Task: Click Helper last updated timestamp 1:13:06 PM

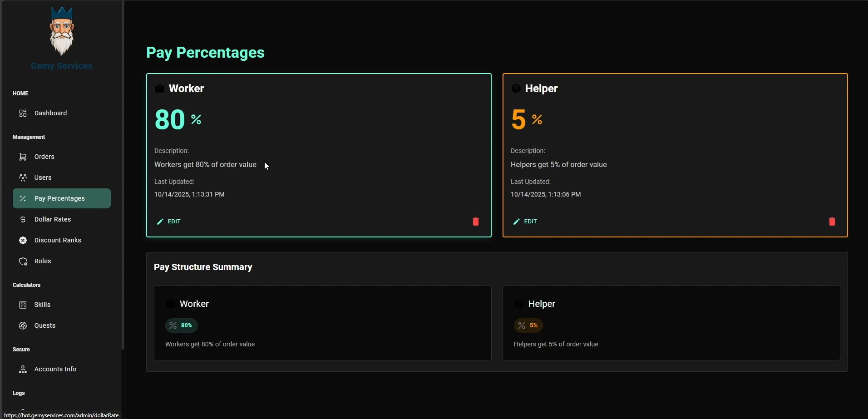Action: click(x=546, y=194)
